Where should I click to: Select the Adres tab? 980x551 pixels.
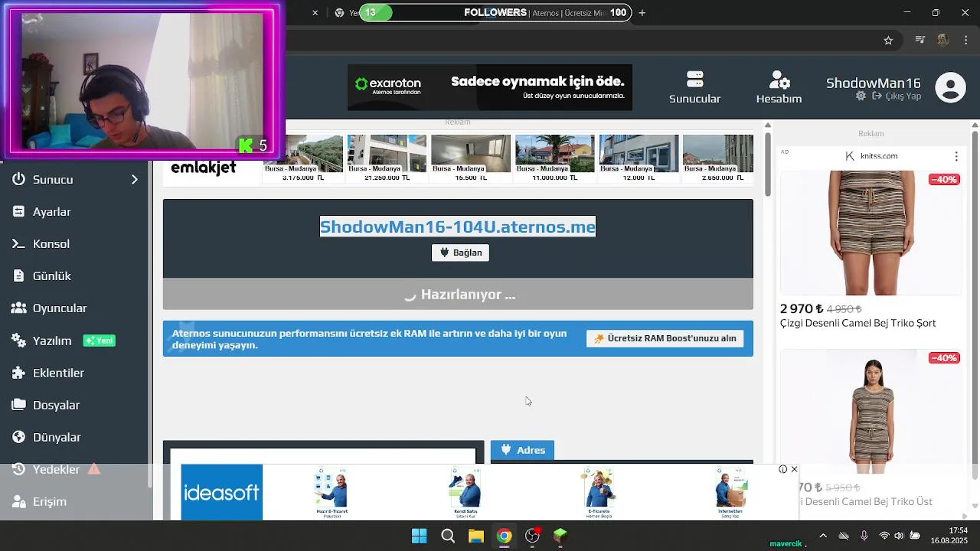tap(522, 450)
